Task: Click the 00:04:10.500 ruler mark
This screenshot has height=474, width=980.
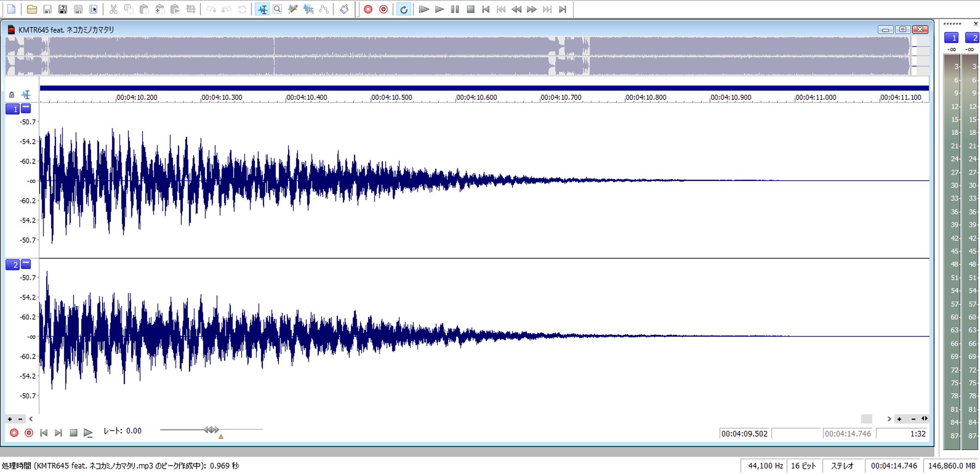Action: (392, 98)
